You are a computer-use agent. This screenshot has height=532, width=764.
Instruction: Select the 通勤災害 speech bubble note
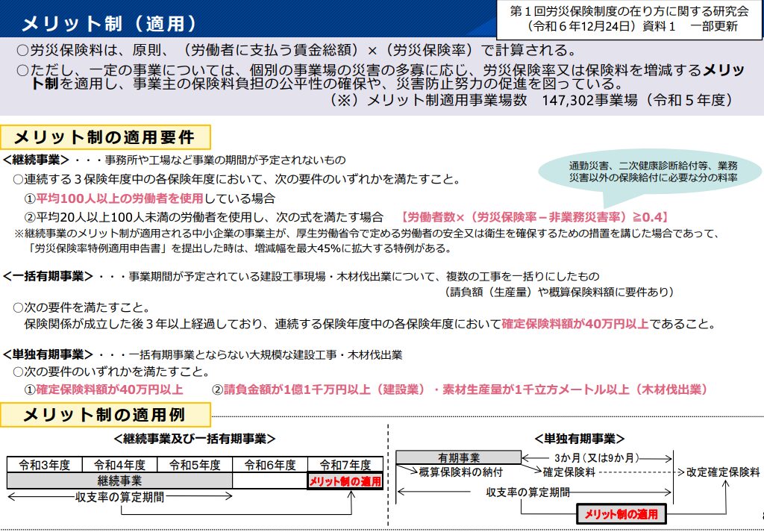point(653,172)
